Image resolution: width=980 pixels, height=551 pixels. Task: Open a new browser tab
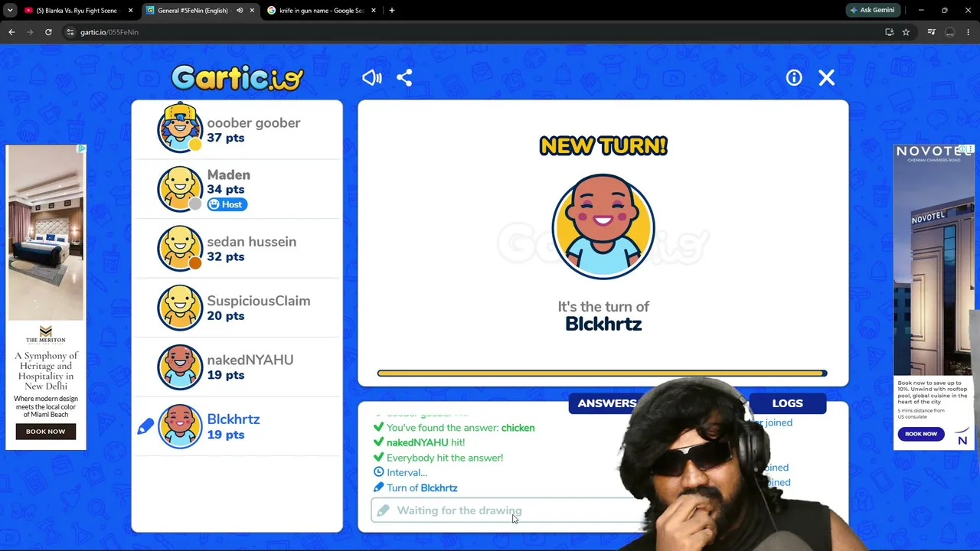click(x=392, y=11)
